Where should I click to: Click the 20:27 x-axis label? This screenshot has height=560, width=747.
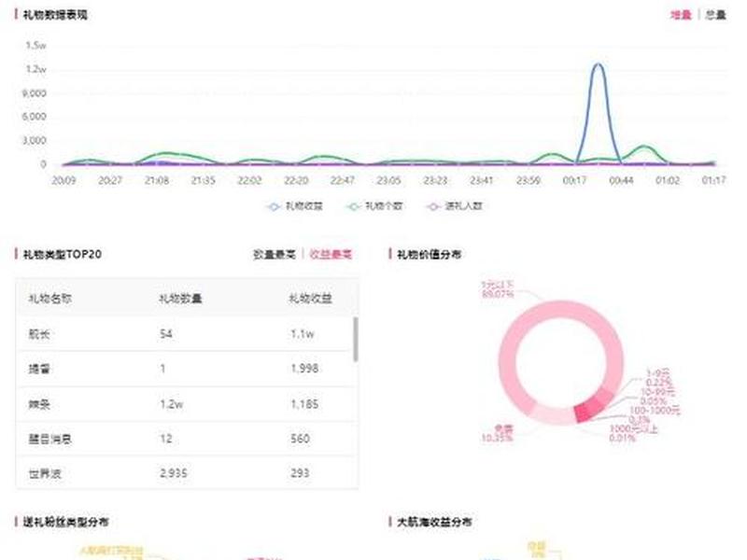tap(110, 180)
